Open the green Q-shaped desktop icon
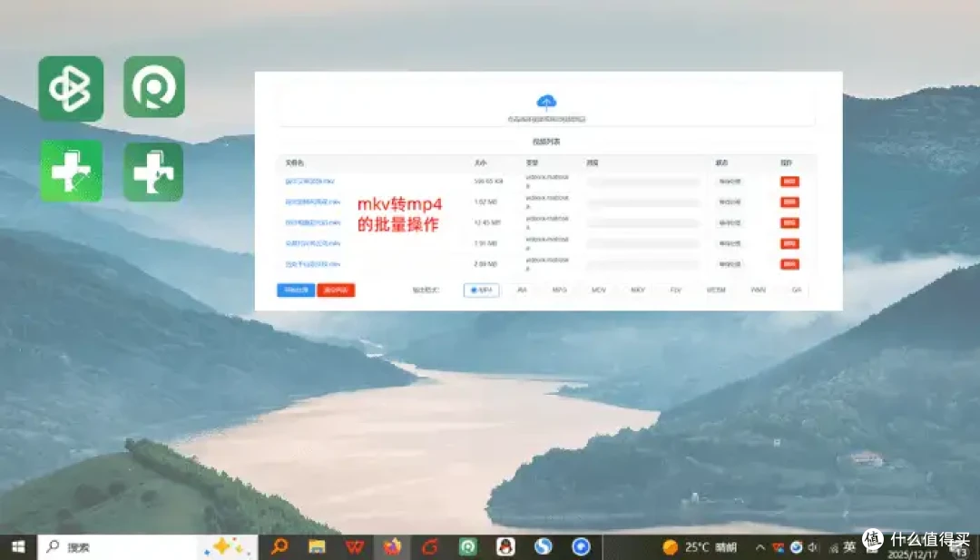980x560 pixels. pyautogui.click(x=154, y=87)
